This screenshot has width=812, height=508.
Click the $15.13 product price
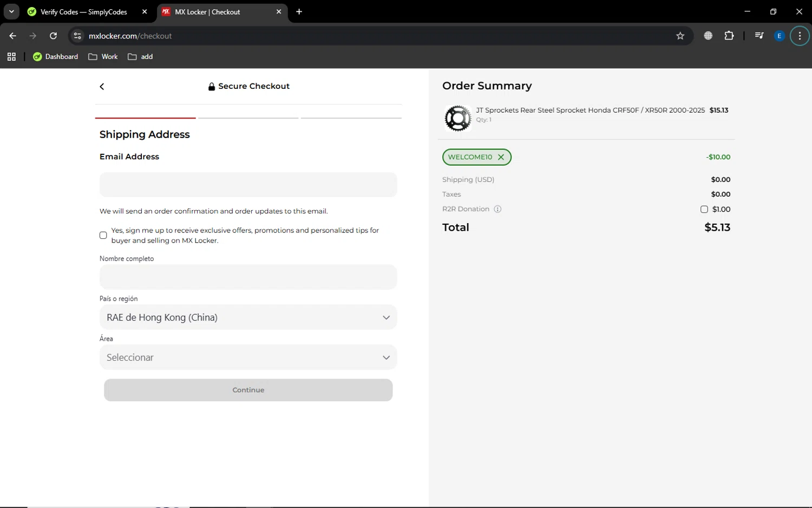[x=719, y=110]
